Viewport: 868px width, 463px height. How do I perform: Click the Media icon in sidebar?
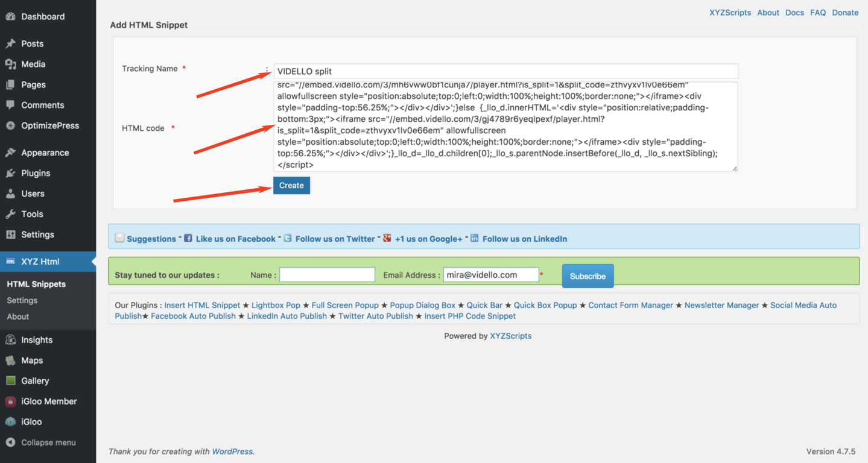point(11,64)
